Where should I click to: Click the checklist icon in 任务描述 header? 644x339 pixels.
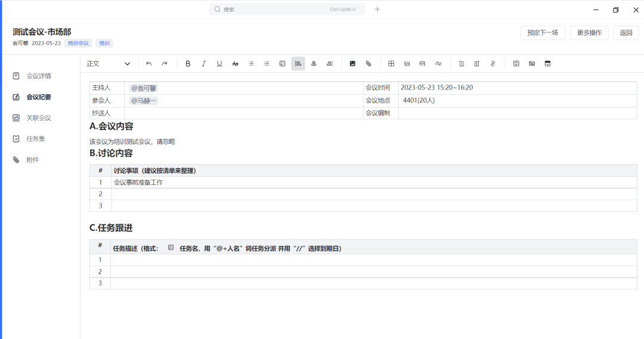coord(171,248)
